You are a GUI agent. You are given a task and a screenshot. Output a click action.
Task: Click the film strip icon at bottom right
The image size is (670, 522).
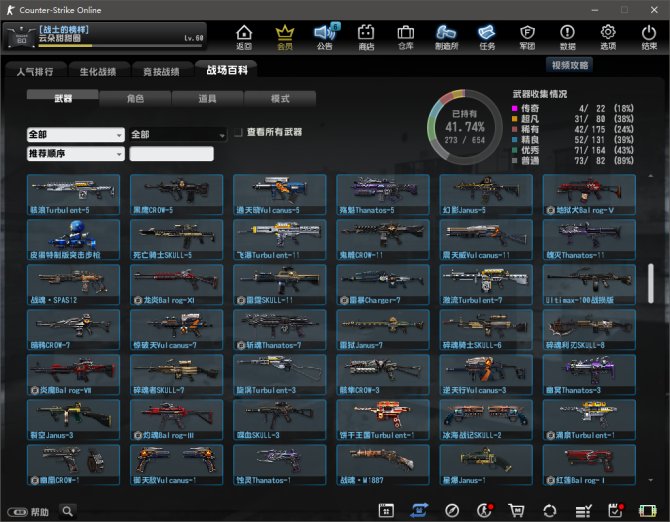pos(647,510)
